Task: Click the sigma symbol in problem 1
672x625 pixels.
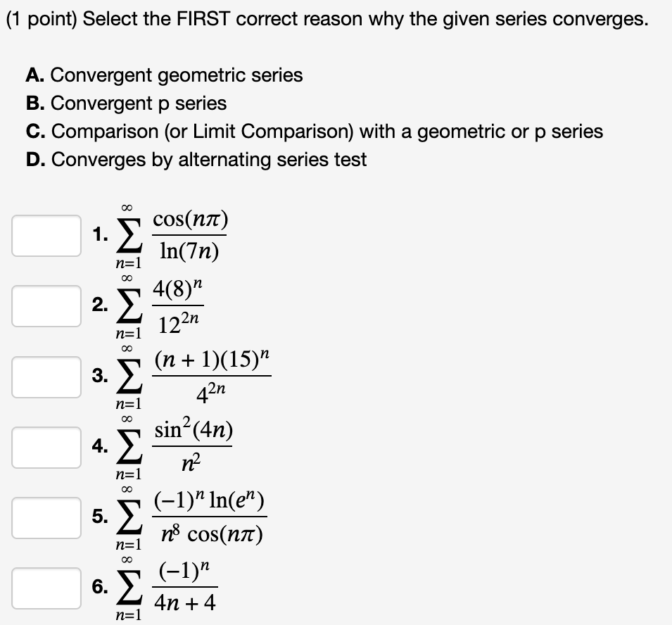Action: pos(129,234)
